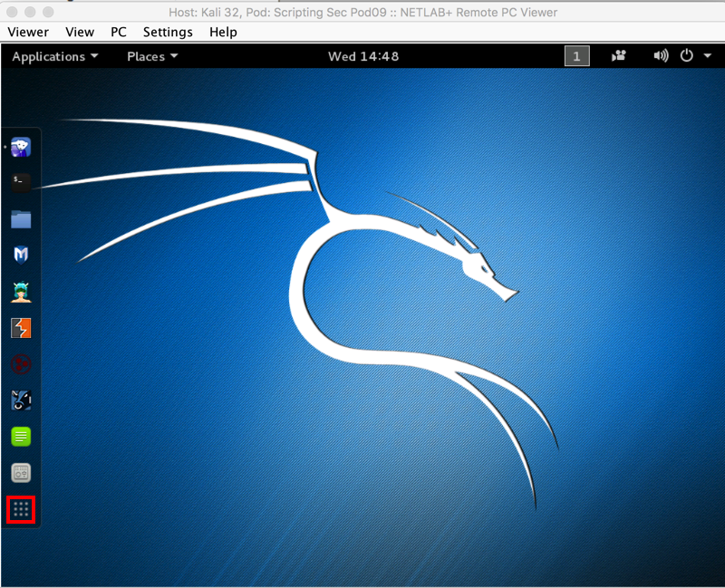Click the power icon in top bar

coord(687,55)
